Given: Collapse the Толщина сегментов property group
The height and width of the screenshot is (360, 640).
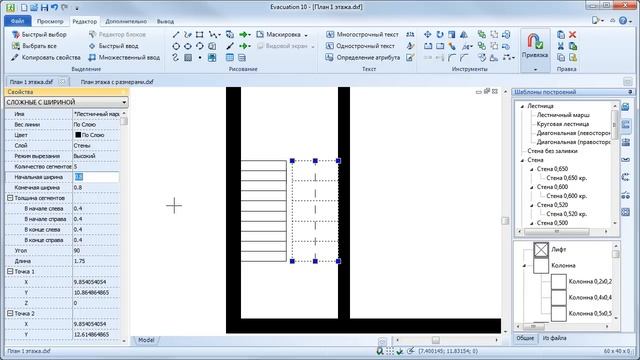Looking at the screenshot, I should click(x=10, y=198).
